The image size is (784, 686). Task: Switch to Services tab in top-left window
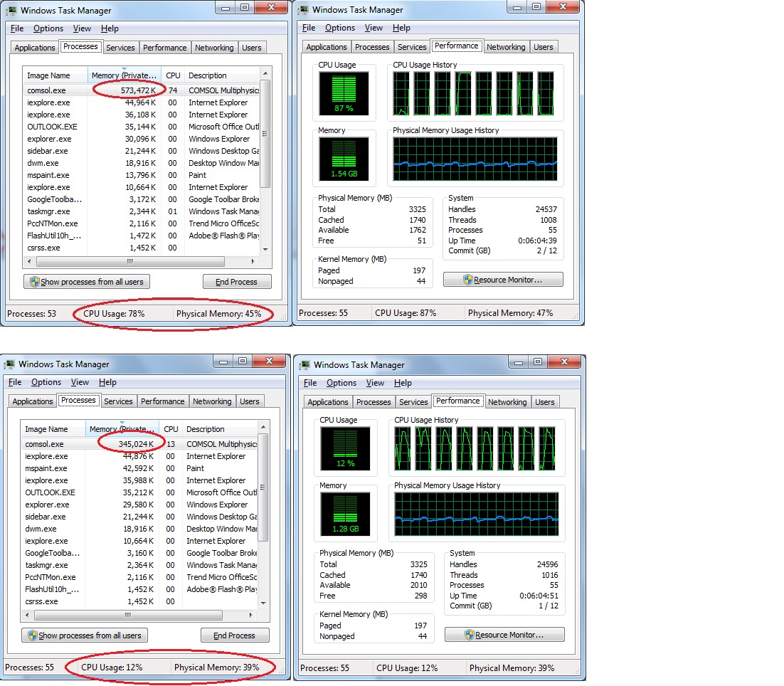click(x=120, y=48)
